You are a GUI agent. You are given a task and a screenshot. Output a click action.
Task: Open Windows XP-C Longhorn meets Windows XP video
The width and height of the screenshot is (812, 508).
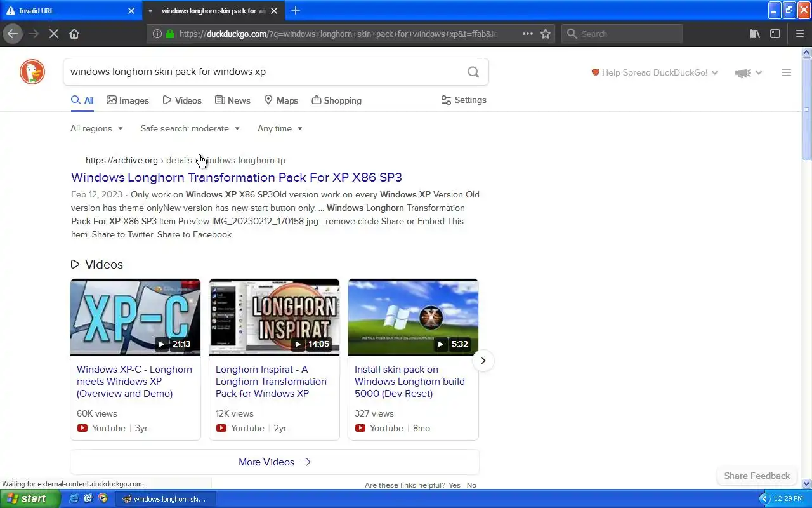[134, 381]
